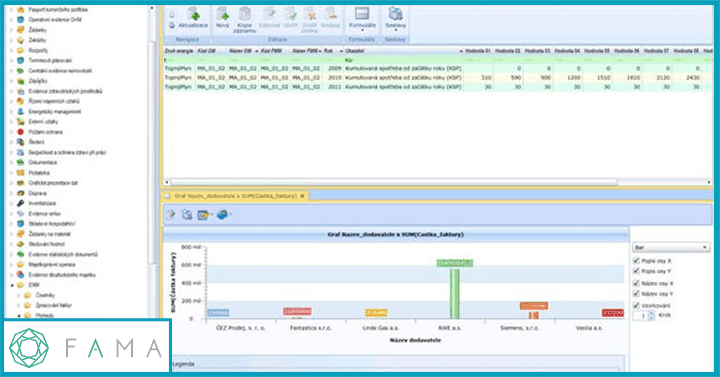
Task: Click the Krok value input field
Action: coord(641,315)
